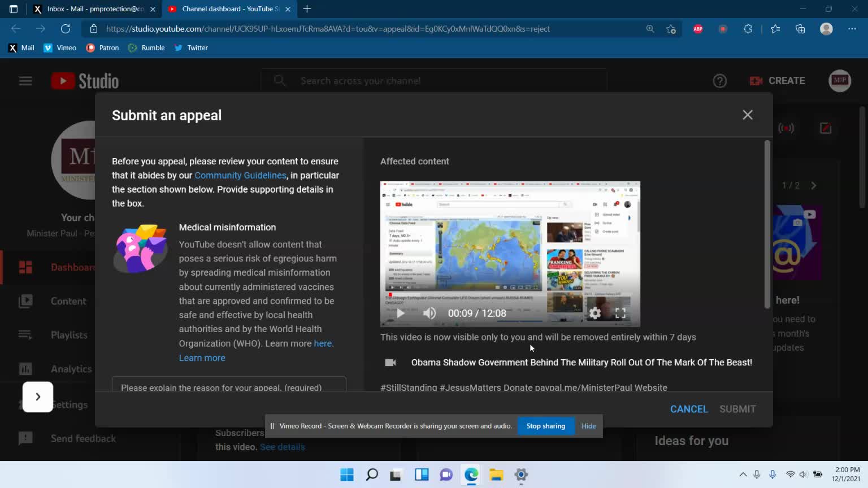Open the Collections icon

800,29
